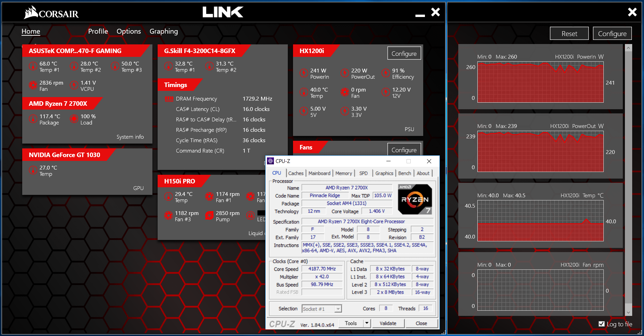Switch to the Graphing tab in Corsair Link
644x336 pixels.
(x=164, y=32)
